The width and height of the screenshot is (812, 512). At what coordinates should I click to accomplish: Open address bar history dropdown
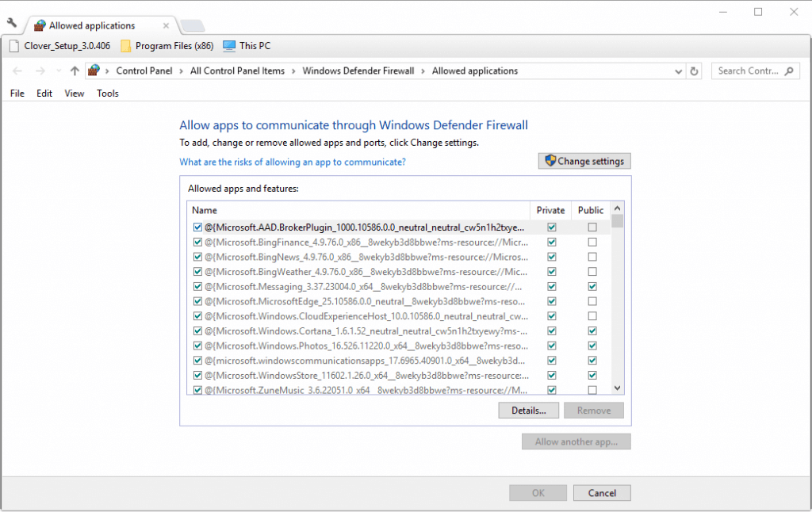click(679, 71)
